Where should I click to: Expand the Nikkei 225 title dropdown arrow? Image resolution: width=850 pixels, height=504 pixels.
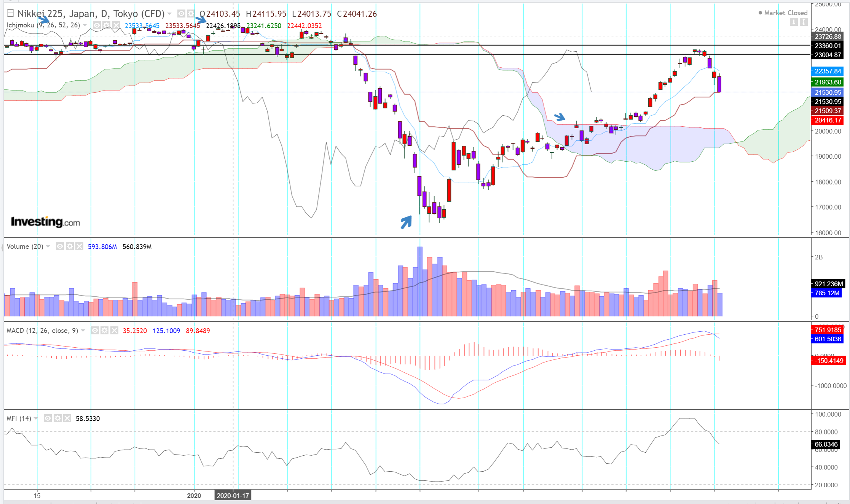(169, 14)
